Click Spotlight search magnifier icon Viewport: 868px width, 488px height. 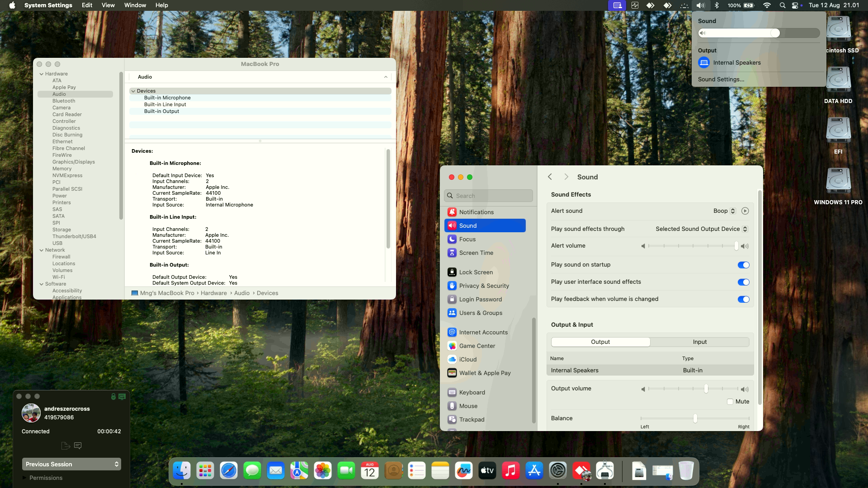pos(782,5)
